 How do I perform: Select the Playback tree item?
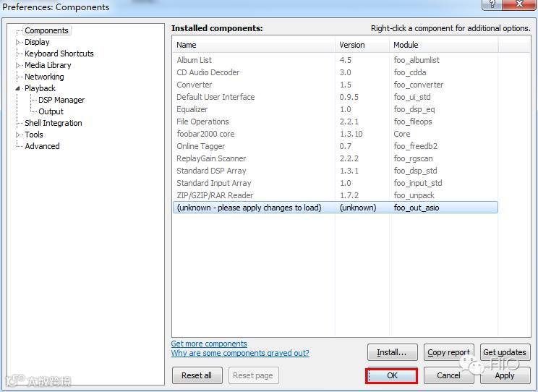tap(40, 88)
